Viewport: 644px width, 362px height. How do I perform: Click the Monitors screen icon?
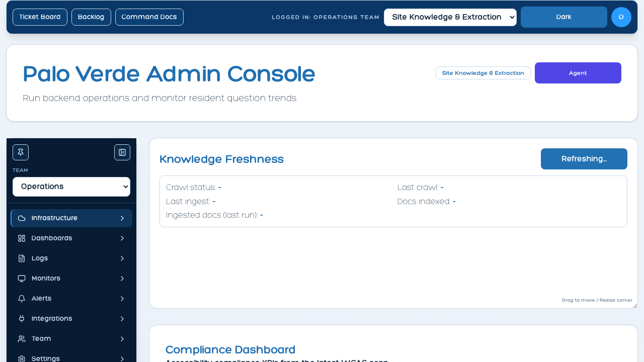[22, 279]
